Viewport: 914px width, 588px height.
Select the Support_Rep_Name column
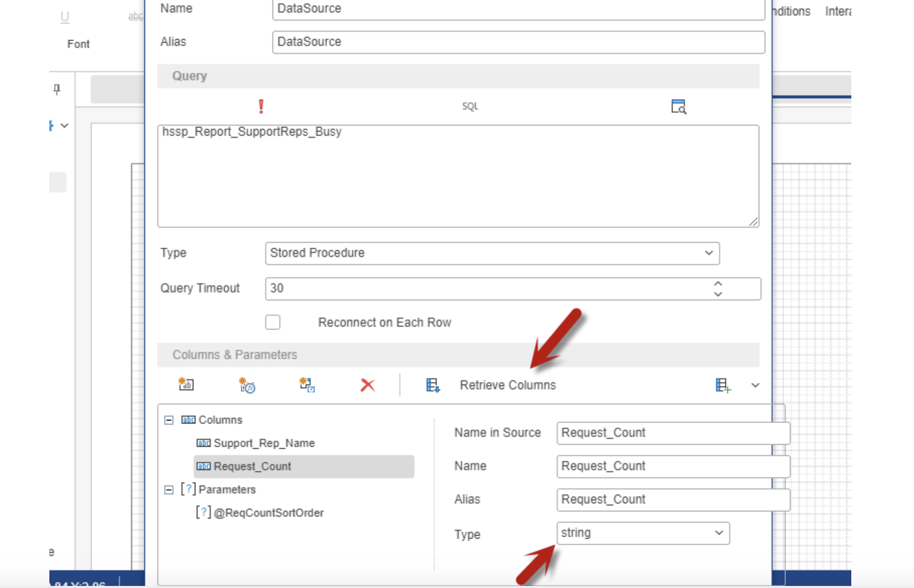(x=264, y=443)
